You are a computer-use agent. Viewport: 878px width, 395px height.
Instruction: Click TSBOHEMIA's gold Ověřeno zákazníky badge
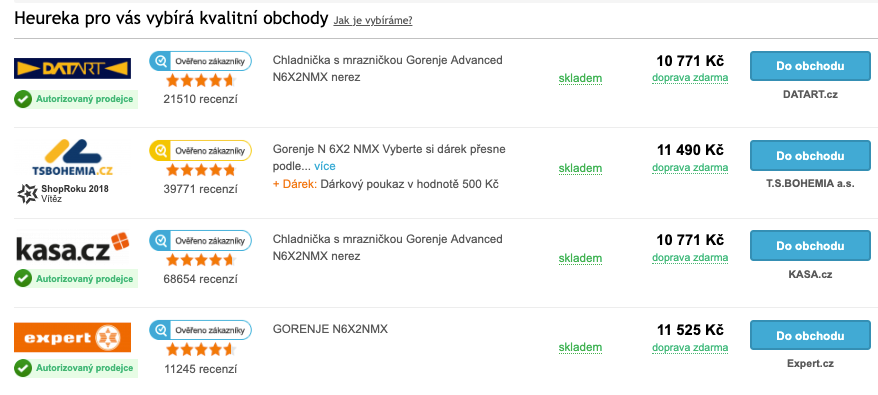(200, 150)
